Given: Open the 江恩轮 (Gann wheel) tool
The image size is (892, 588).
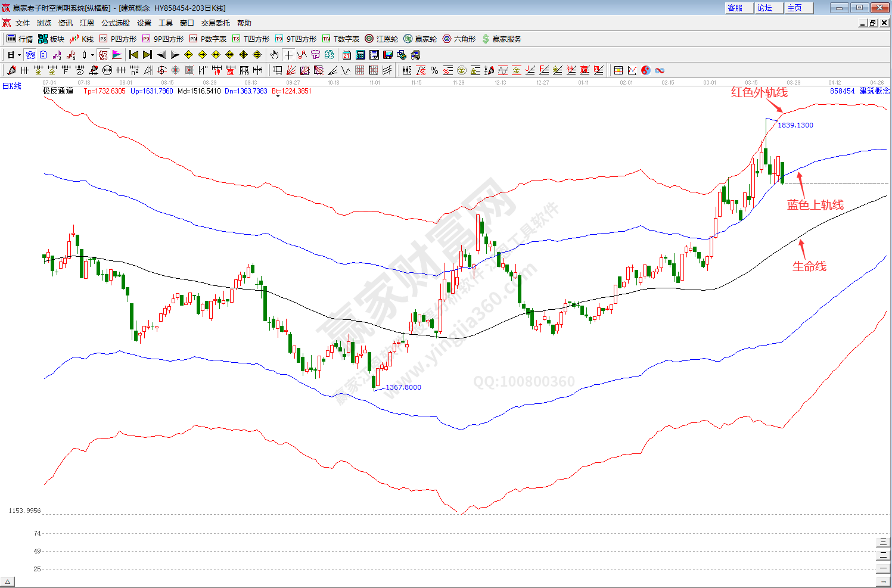Looking at the screenshot, I should click(381, 39).
